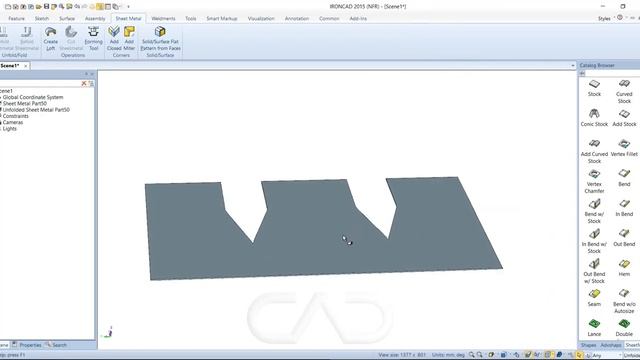This screenshot has height=360, width=640.
Task: Pick the Bend w/ Stock item
Action: click(x=594, y=211)
